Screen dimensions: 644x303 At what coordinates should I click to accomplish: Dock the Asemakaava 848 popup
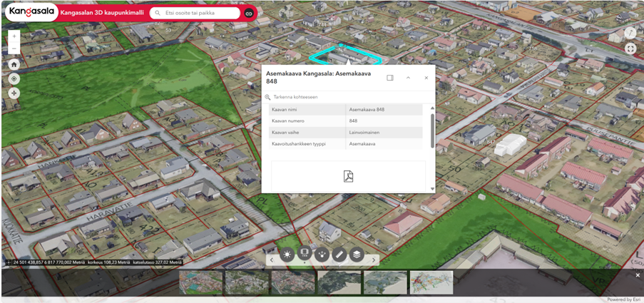pyautogui.click(x=390, y=78)
